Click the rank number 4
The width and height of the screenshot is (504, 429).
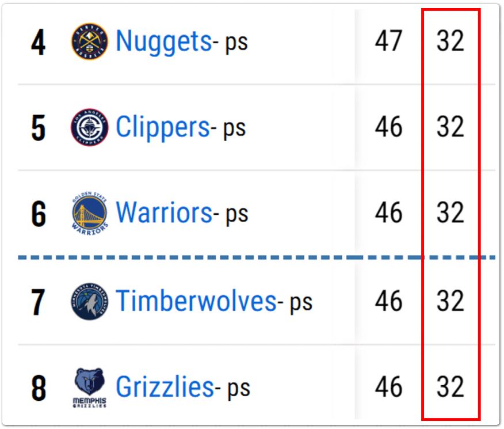point(38,42)
